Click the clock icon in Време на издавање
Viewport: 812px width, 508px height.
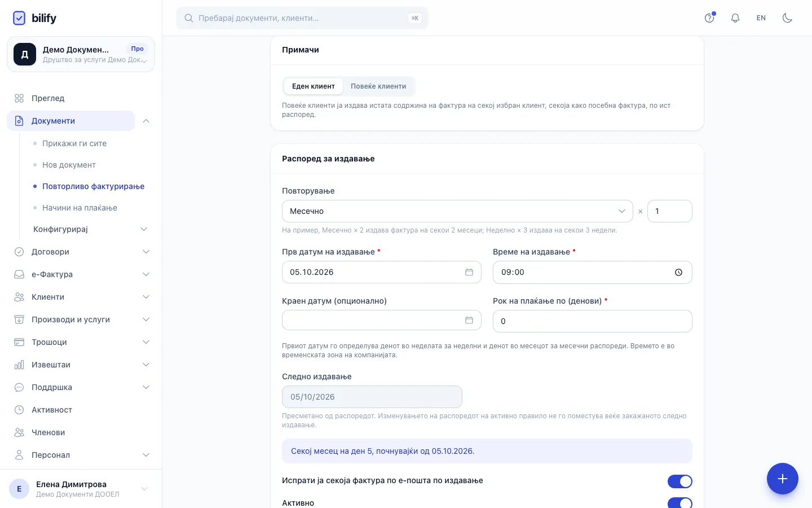coord(678,272)
